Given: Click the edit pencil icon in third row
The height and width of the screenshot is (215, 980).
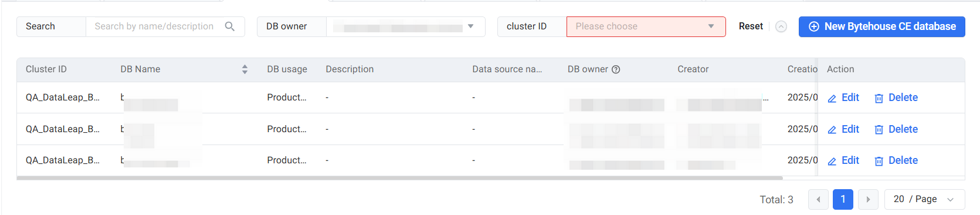Looking at the screenshot, I should point(832,161).
